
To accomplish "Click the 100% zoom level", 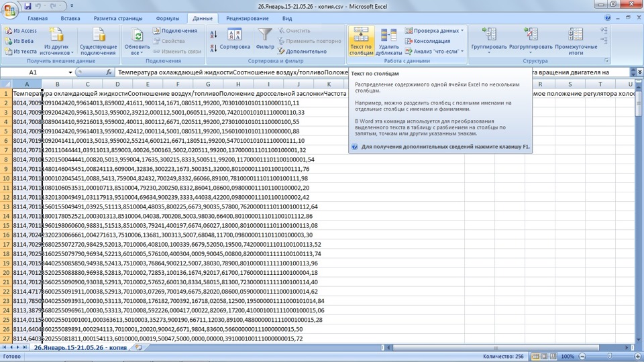I will point(568,357).
